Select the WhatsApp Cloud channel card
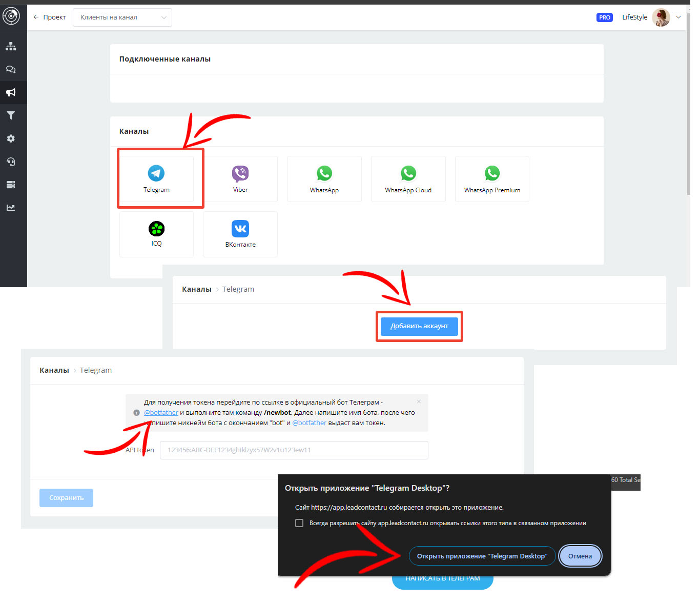 408,178
